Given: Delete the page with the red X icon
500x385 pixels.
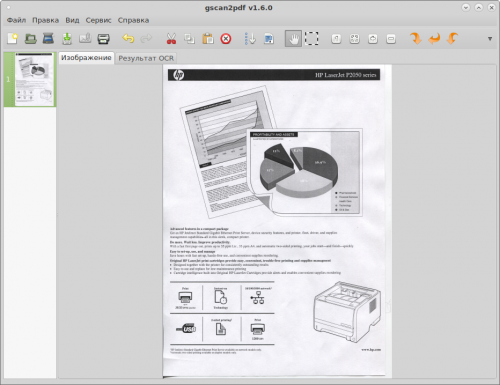Looking at the screenshot, I should (226, 39).
